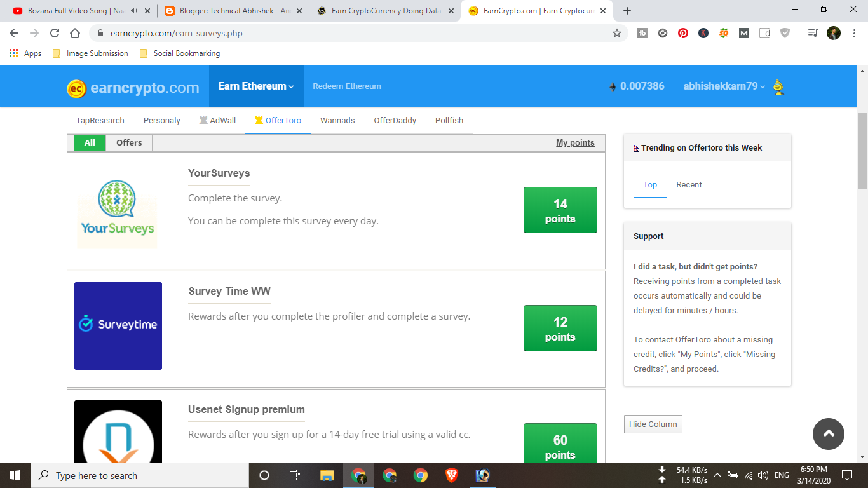Open the Social Bookmarking bookmark folder
Image resolution: width=868 pixels, height=488 pixels.
[x=179, y=53]
